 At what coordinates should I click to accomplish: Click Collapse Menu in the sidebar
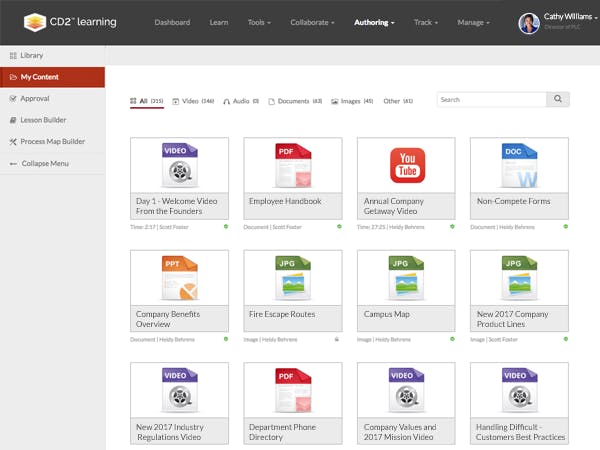tap(52, 163)
